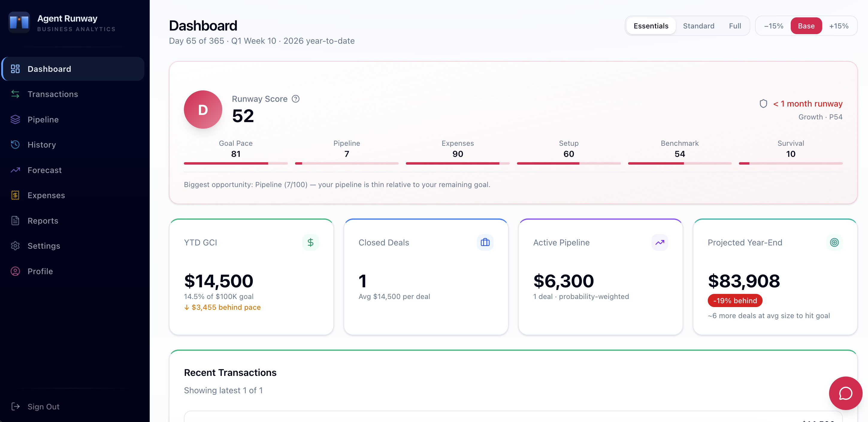This screenshot has height=422, width=868.
Task: Select the Pipeline icon in the sidebar
Action: [15, 119]
